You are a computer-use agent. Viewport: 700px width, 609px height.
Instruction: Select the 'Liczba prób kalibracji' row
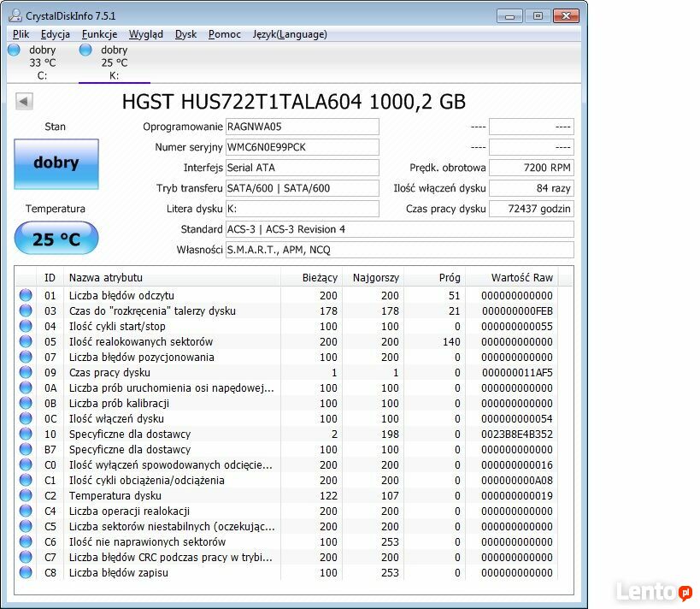tap(287, 403)
